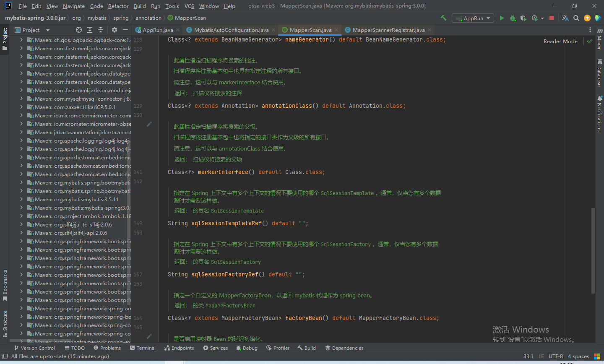Select opened file with crosshair icon
604x364 pixels.
point(79,30)
